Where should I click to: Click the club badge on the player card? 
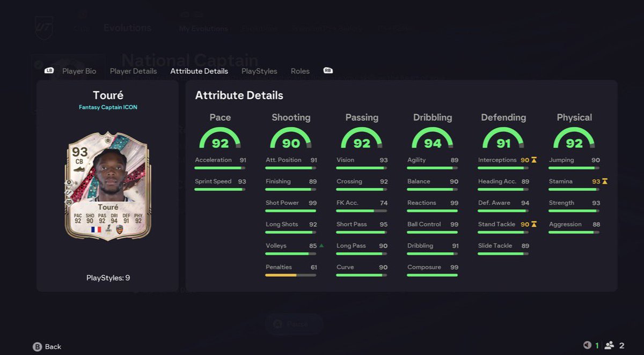coord(119,229)
